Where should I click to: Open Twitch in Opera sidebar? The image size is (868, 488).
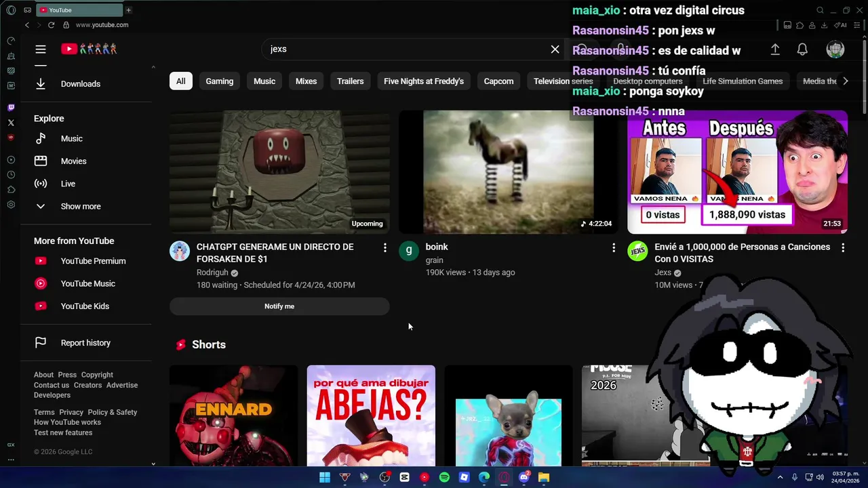click(x=11, y=108)
